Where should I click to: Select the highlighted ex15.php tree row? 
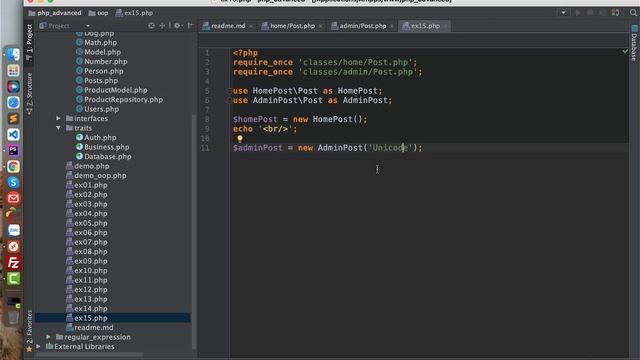coord(113,318)
